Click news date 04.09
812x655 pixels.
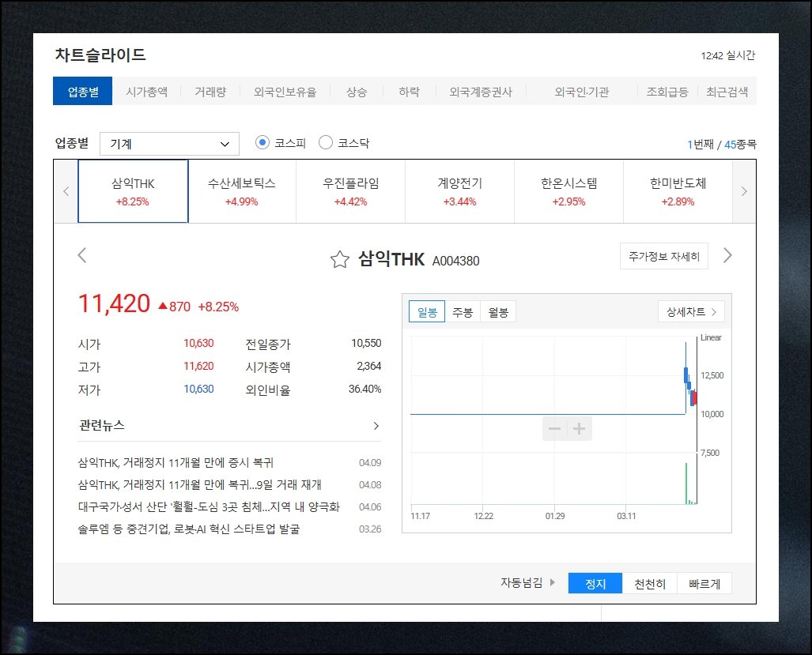click(370, 462)
